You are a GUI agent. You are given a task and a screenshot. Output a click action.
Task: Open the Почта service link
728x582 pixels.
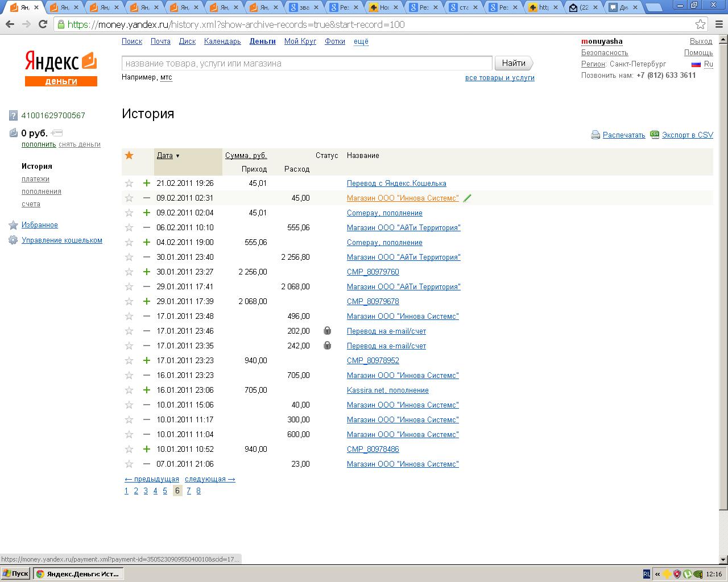pyautogui.click(x=160, y=41)
